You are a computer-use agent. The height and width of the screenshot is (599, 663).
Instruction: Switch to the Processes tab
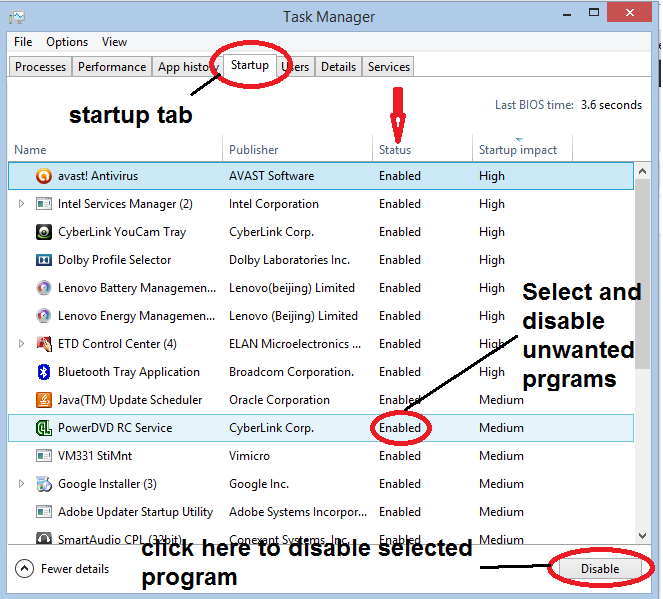point(40,67)
